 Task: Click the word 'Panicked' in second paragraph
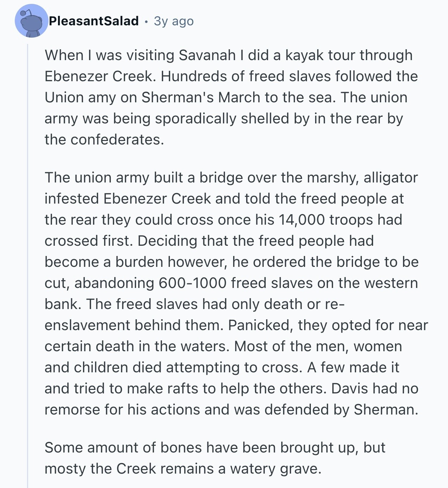pos(260,325)
